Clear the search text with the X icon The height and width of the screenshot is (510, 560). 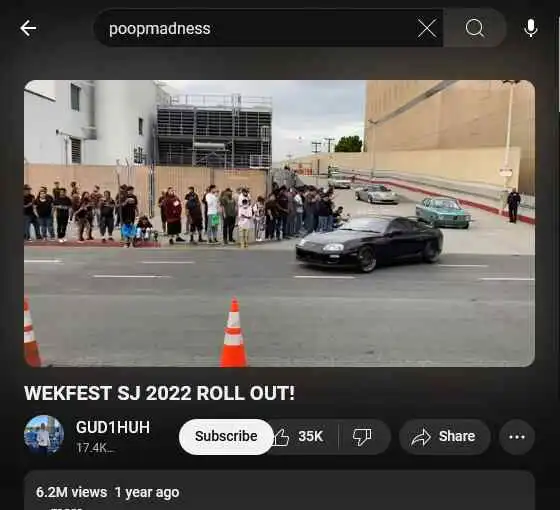tap(427, 28)
